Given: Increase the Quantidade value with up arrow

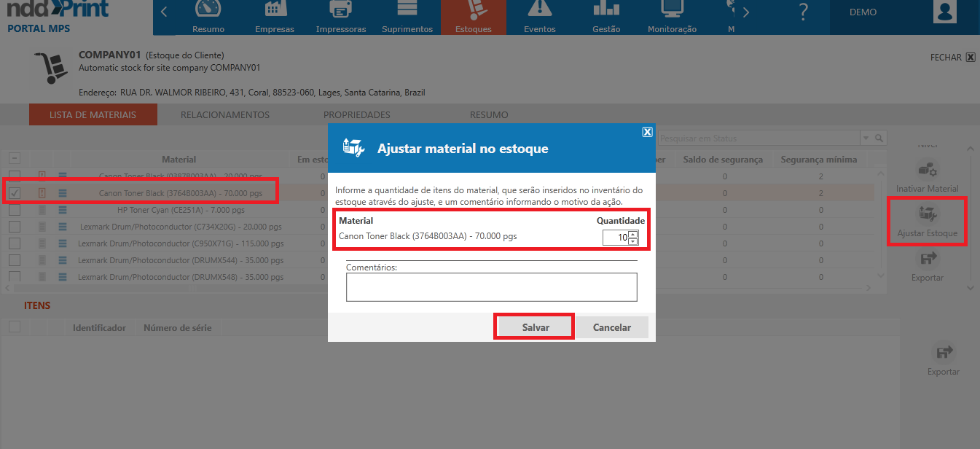Looking at the screenshot, I should tap(632, 234).
